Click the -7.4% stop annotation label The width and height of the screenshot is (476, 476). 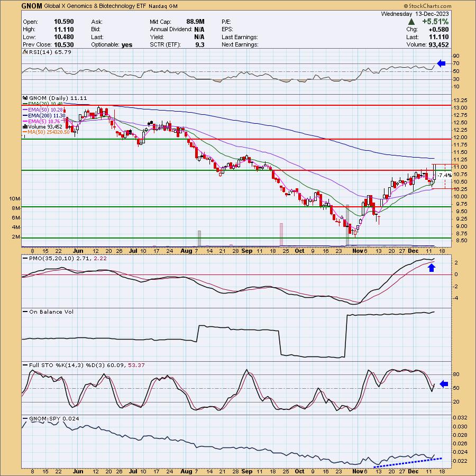click(445, 176)
